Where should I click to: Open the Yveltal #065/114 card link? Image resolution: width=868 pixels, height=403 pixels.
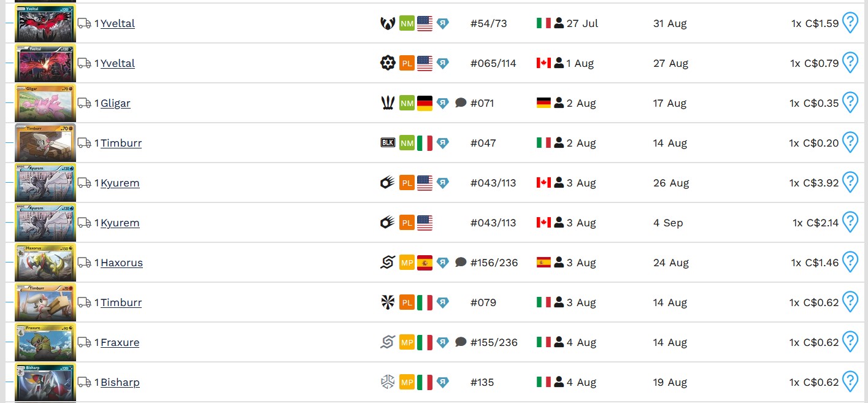pos(118,63)
